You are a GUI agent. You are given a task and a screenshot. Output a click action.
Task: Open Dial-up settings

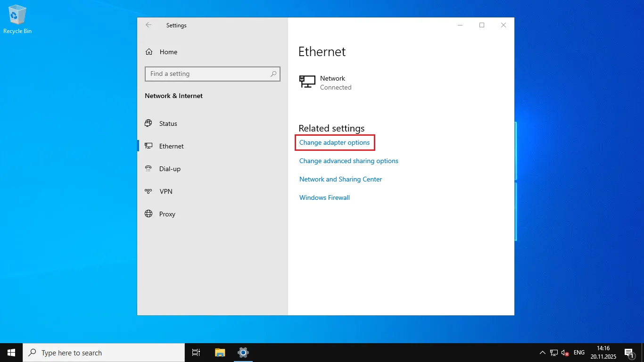point(170,169)
